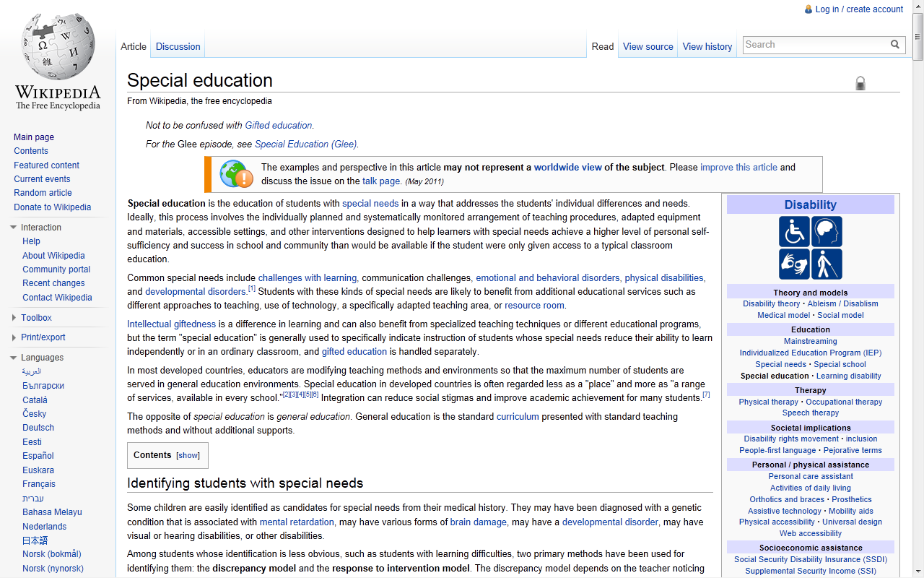This screenshot has height=578, width=924.
Task: Open Disability rights movement link
Action: point(791,439)
